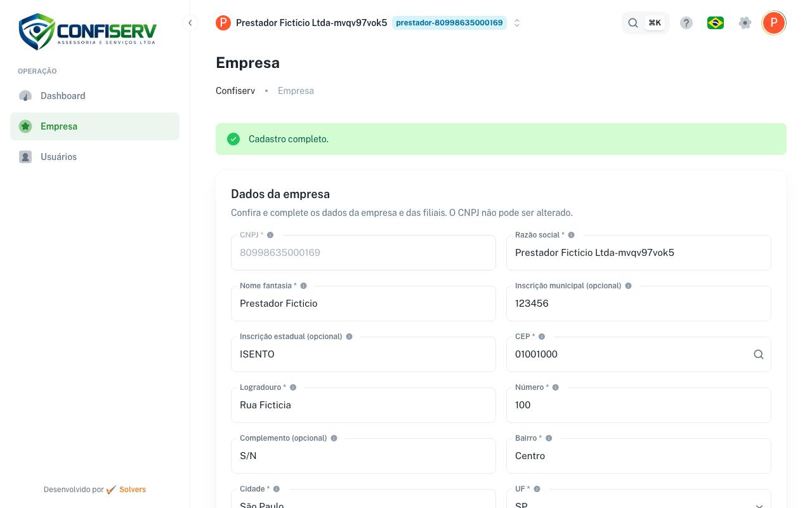The height and width of the screenshot is (508, 812).
Task: Click the Usuários person icon
Action: [25, 157]
